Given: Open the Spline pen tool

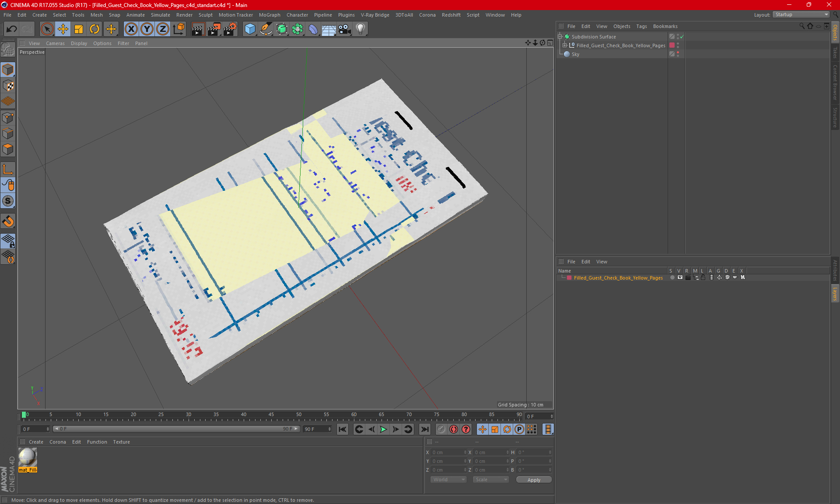Looking at the screenshot, I should tap(266, 29).
